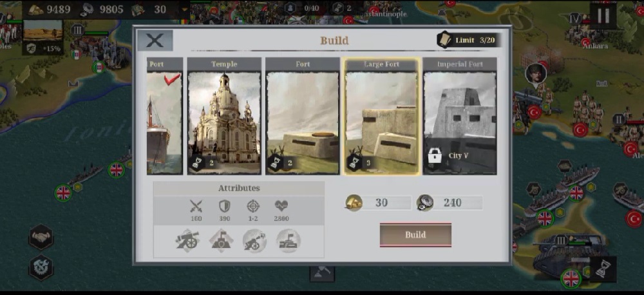Image resolution: width=644 pixels, height=295 pixels.
Task: Tap the locked Imperial Fort card
Action: pyautogui.click(x=460, y=116)
